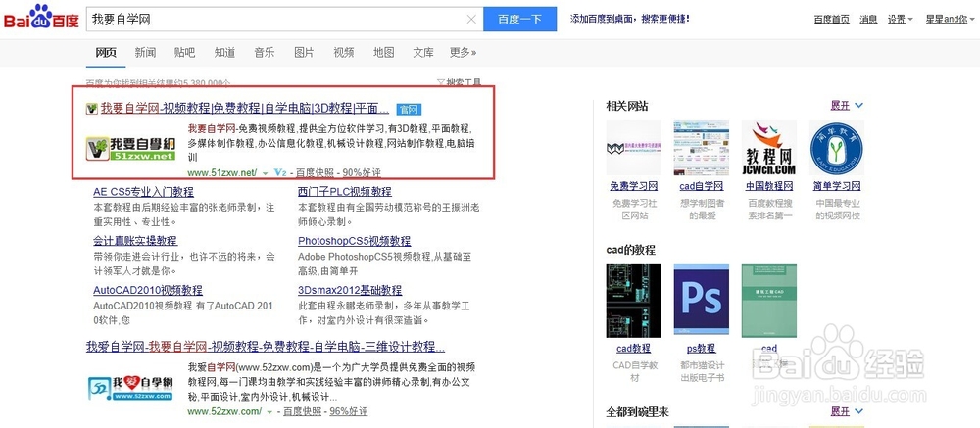The width and height of the screenshot is (980, 428).
Task: Open 消息 messages link
Action: click(x=868, y=20)
